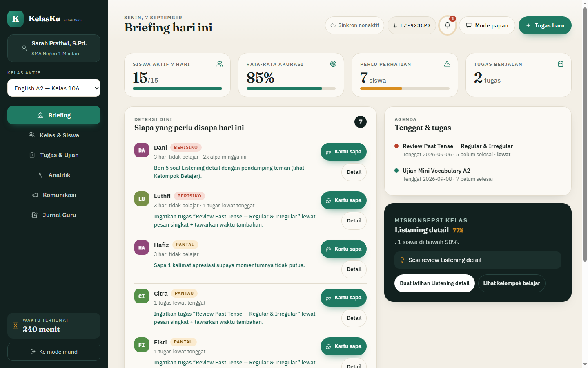Click Luthfi's LU avatar
The width and height of the screenshot is (588, 368).
(142, 199)
